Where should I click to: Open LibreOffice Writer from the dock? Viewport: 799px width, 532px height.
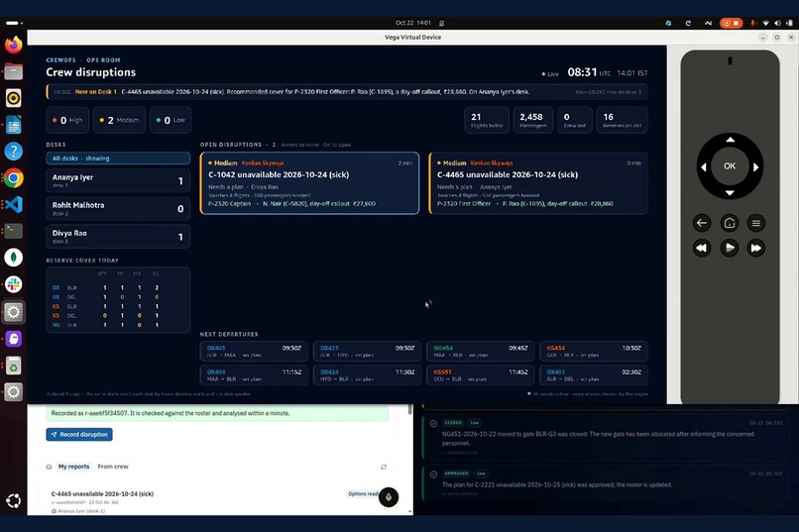[x=14, y=125]
